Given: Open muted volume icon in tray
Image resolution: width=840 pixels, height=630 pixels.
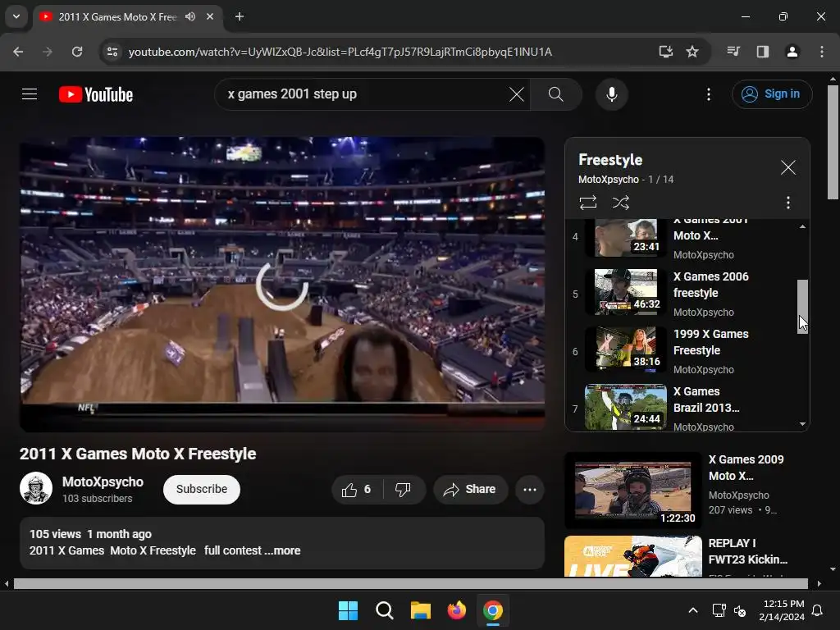Looking at the screenshot, I should click(x=740, y=610).
